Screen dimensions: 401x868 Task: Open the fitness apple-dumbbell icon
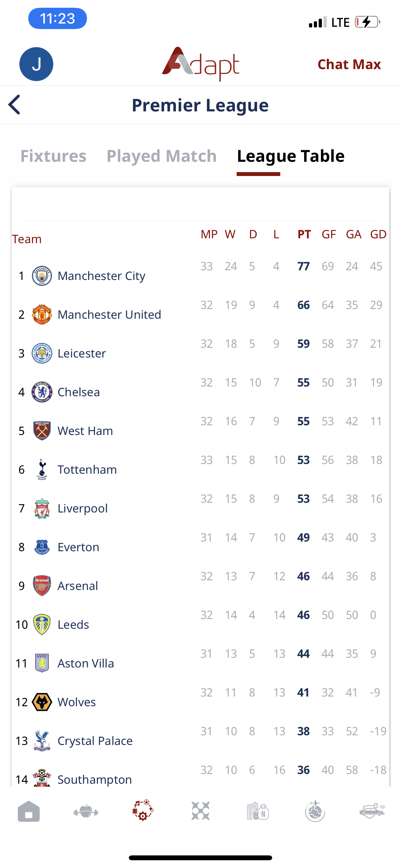click(x=86, y=811)
